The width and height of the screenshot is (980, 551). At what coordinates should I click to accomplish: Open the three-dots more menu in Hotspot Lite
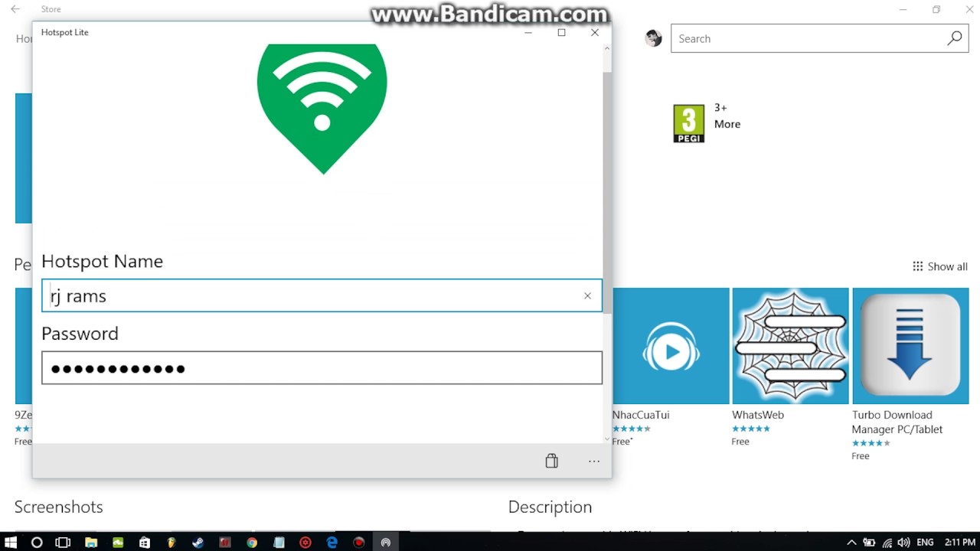click(x=594, y=461)
